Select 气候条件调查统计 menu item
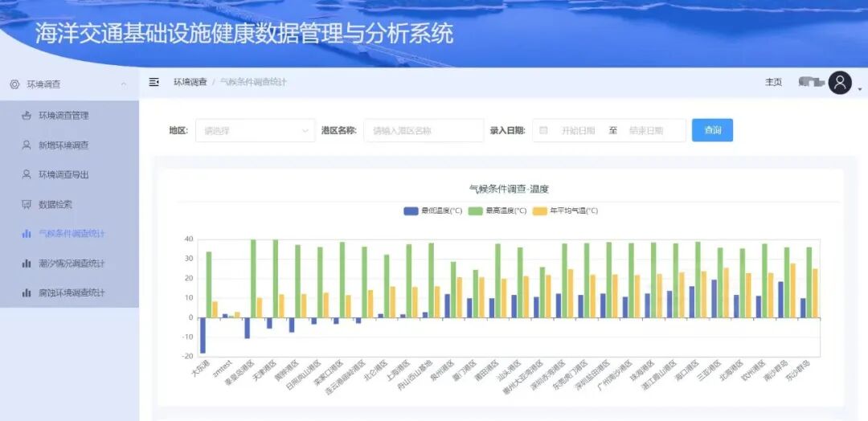This screenshot has width=868, height=421. coord(72,234)
